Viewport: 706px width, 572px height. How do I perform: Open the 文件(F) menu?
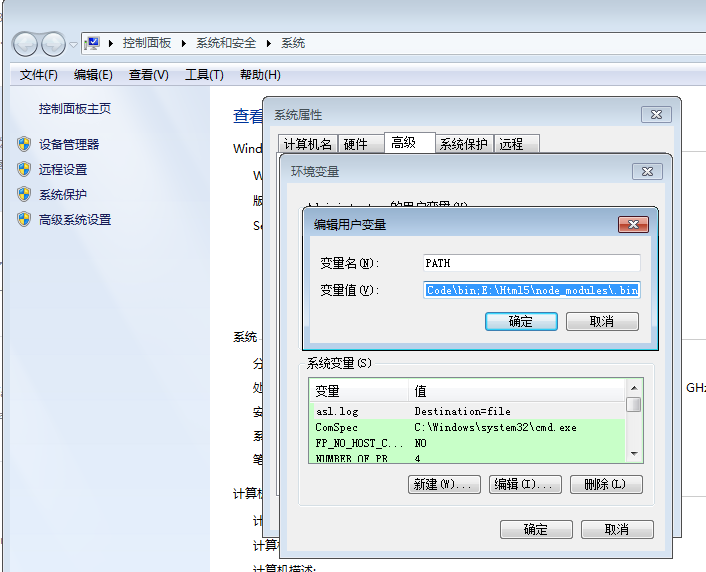[39, 75]
